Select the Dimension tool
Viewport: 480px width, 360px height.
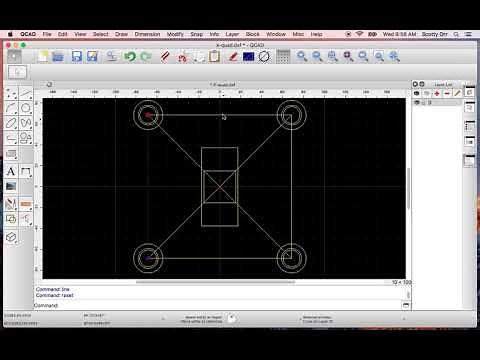(26, 171)
